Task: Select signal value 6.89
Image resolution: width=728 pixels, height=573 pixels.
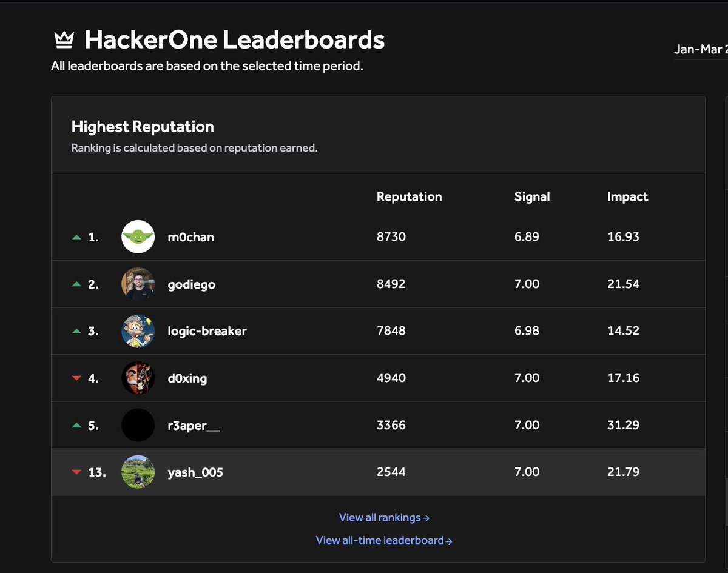Action: point(527,236)
